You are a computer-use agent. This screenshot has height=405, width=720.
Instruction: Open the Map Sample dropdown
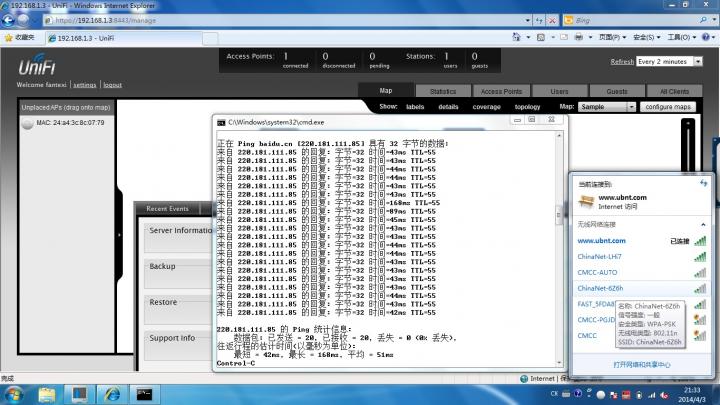point(631,107)
